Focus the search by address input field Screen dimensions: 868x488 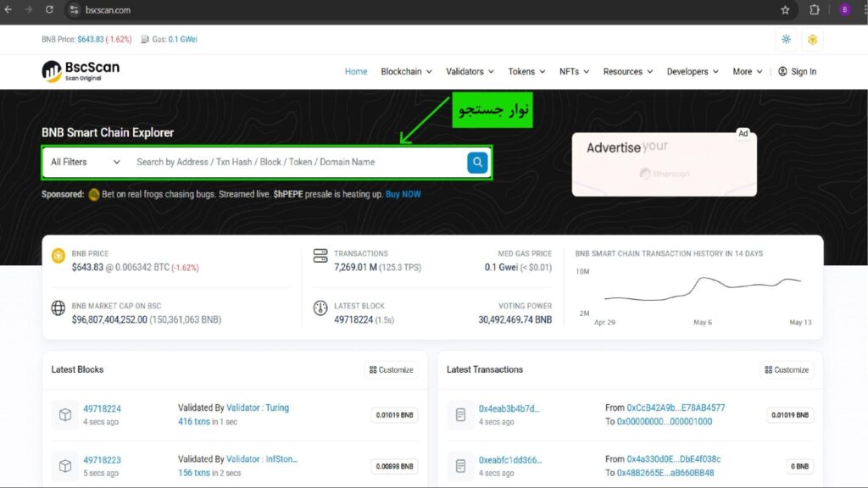pos(298,162)
